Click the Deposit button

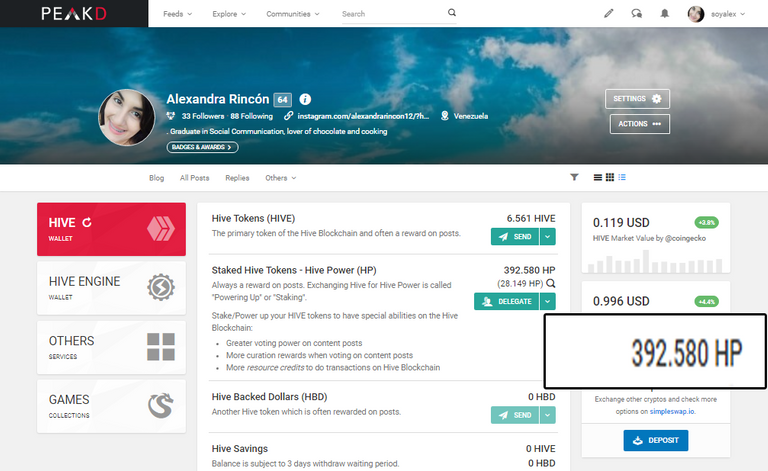pyautogui.click(x=655, y=440)
